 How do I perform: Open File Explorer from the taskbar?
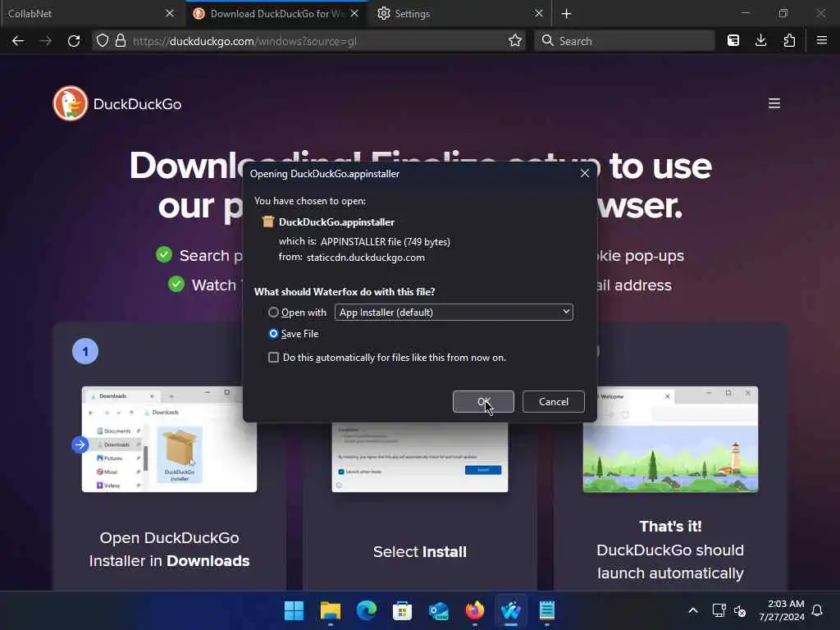330,610
